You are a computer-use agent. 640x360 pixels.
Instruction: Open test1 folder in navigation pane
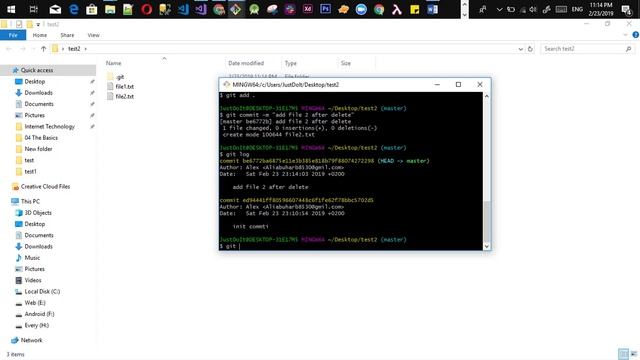pos(30,171)
